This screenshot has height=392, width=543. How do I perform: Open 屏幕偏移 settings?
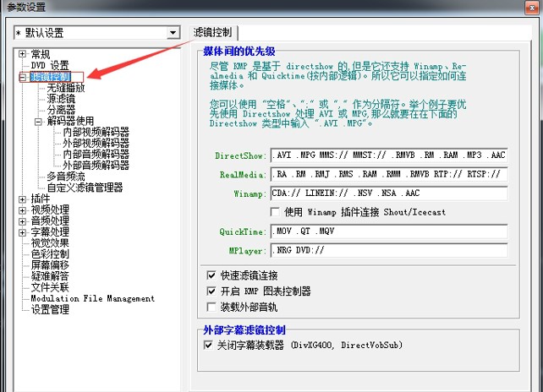click(50, 265)
